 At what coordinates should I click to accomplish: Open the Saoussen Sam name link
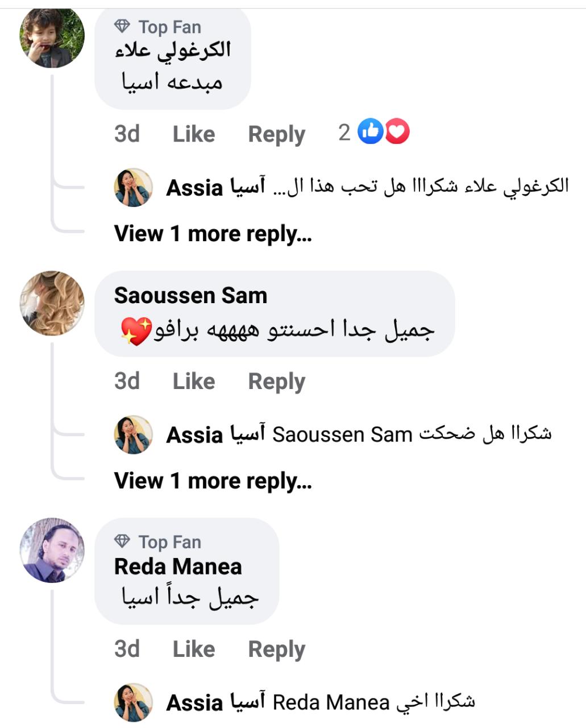190,296
